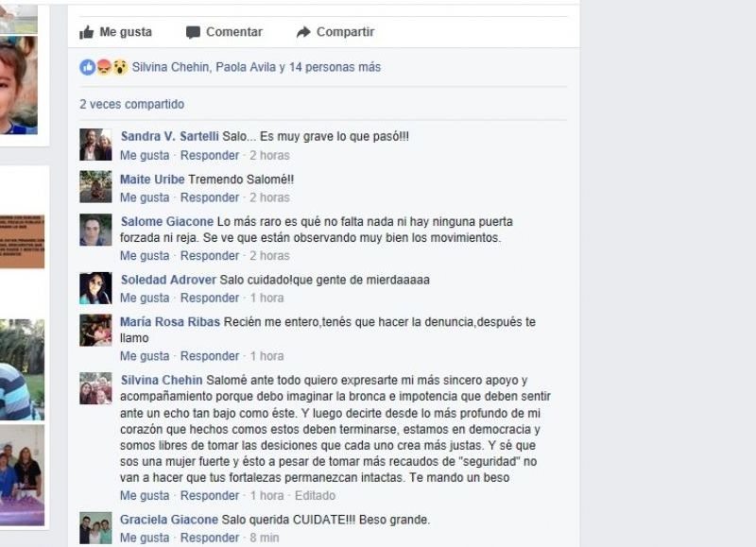
Task: Click the 2 horas timestamp on Maite's comment
Action: (269, 197)
